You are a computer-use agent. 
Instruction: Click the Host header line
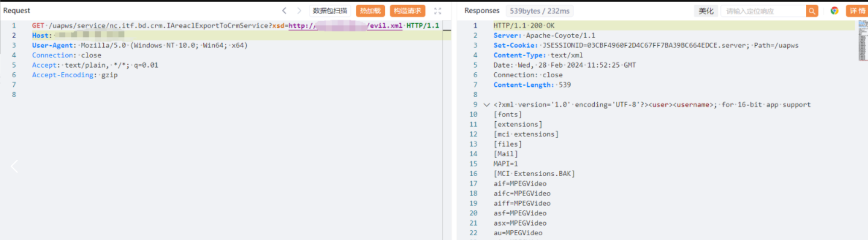coord(78,36)
